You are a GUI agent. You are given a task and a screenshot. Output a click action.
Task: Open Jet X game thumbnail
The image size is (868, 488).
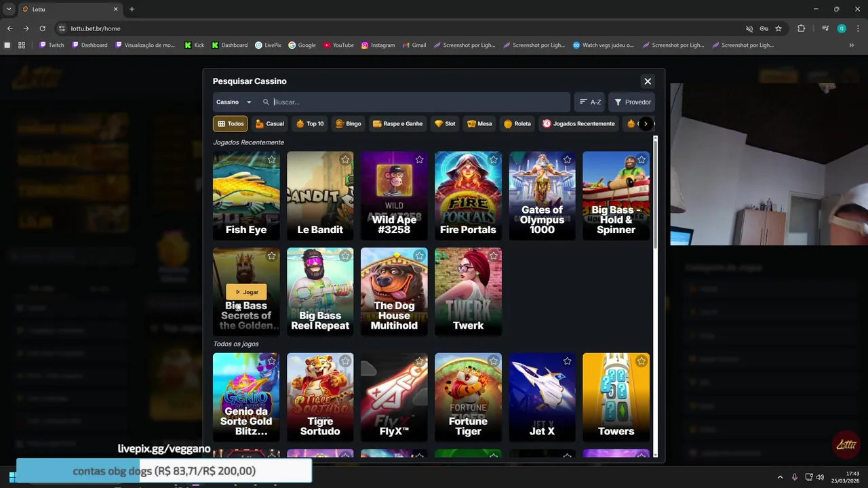pos(542,398)
